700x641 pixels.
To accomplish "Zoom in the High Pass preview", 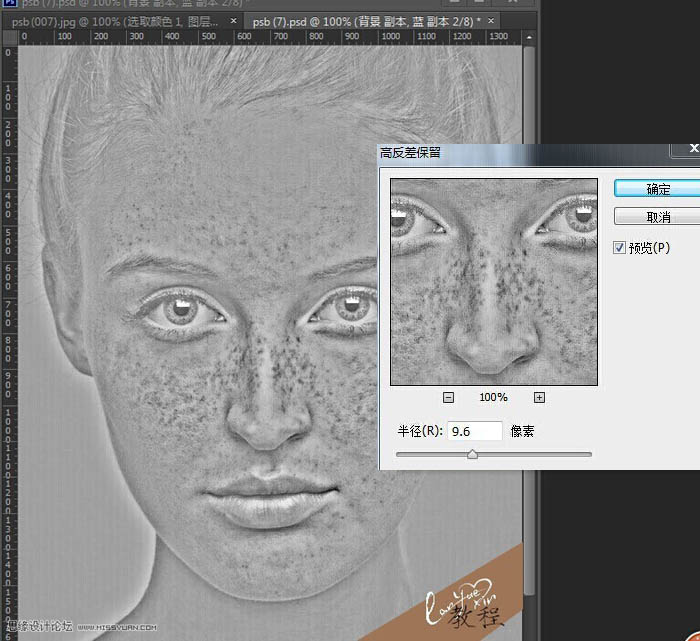I will click(x=539, y=397).
